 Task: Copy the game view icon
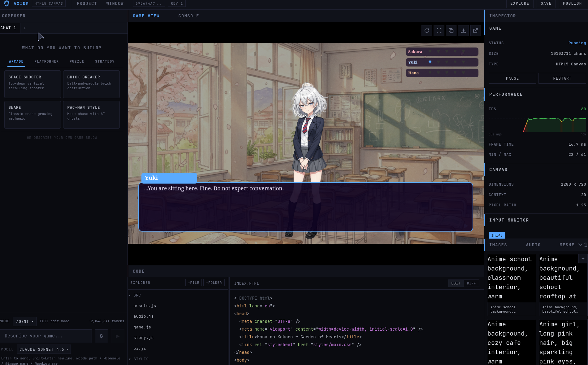click(451, 31)
